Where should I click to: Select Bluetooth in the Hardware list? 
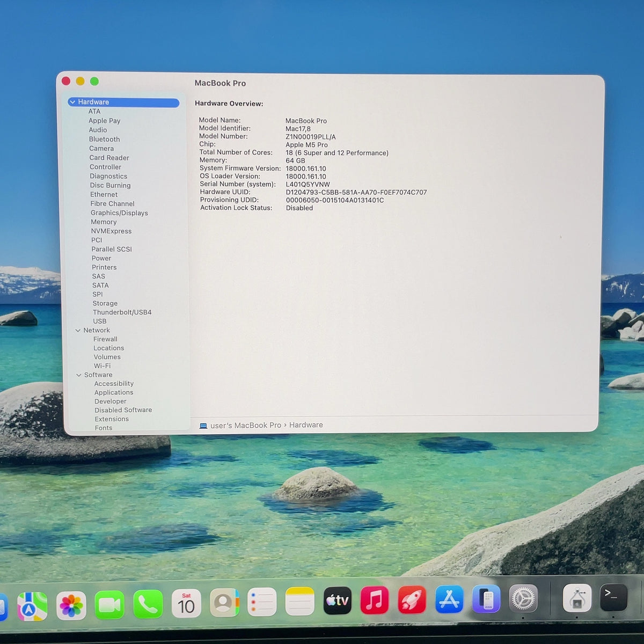coord(105,140)
